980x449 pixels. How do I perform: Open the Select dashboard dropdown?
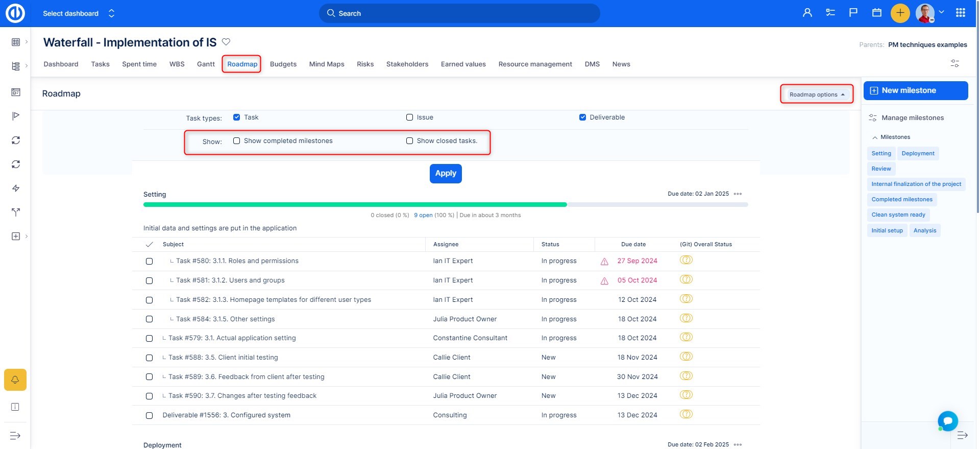78,13
